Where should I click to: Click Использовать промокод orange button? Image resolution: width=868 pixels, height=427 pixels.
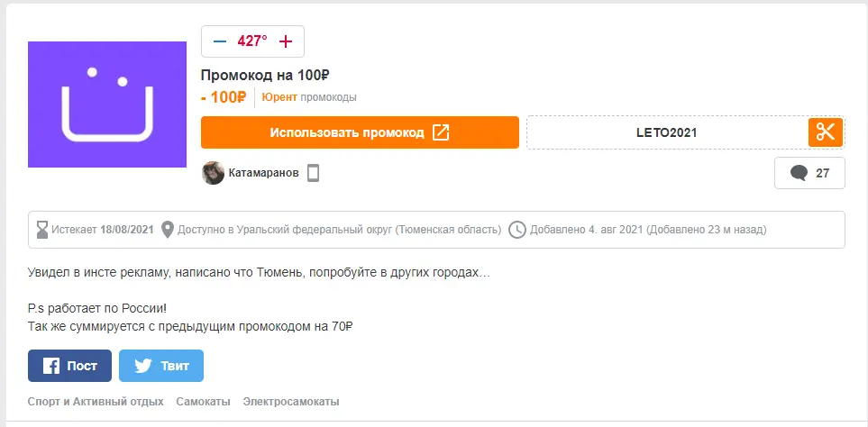coord(360,132)
